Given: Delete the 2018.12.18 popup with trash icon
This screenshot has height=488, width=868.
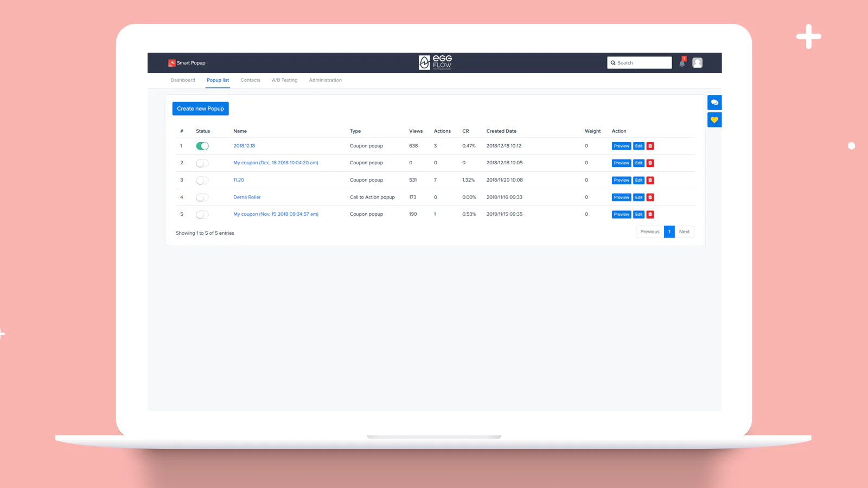Looking at the screenshot, I should click(650, 146).
